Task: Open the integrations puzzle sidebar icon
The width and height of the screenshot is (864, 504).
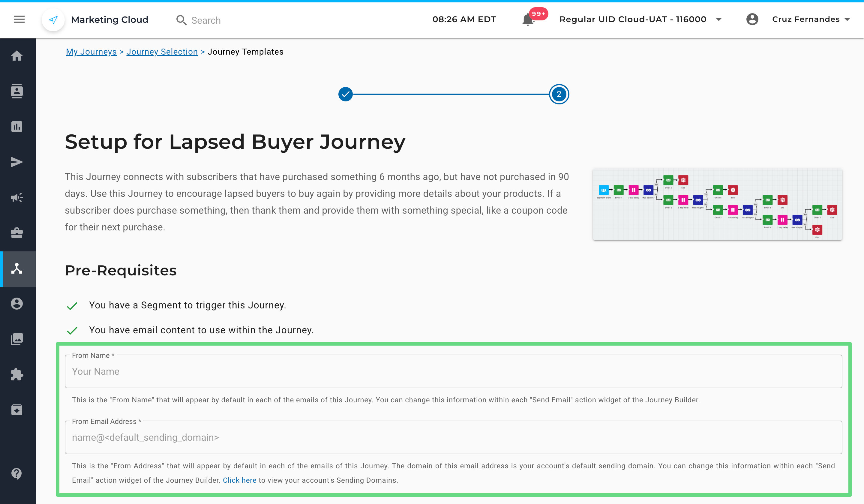Action: pyautogui.click(x=17, y=374)
